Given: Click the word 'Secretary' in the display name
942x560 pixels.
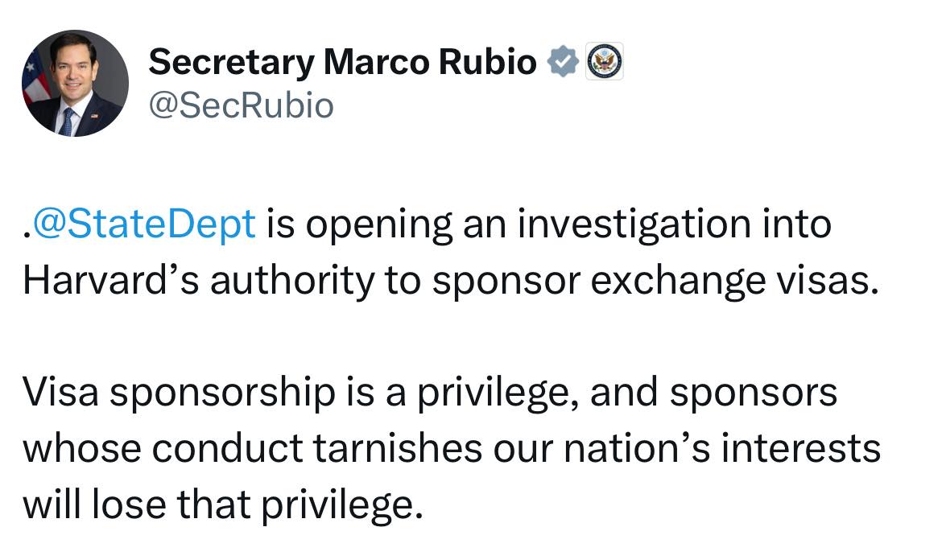Looking at the screenshot, I should coord(231,62).
